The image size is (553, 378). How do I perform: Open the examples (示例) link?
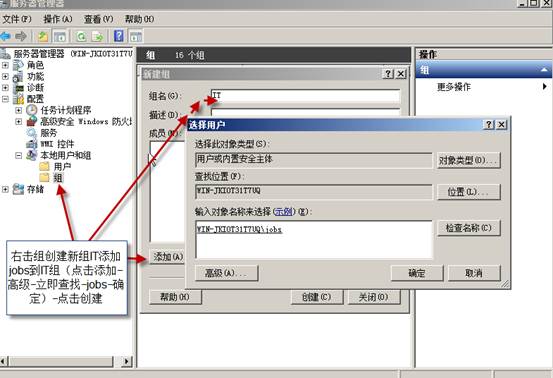[x=284, y=212]
